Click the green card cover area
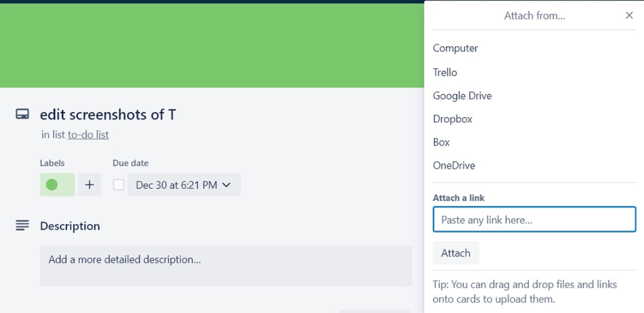The image size is (644, 313). click(x=211, y=45)
